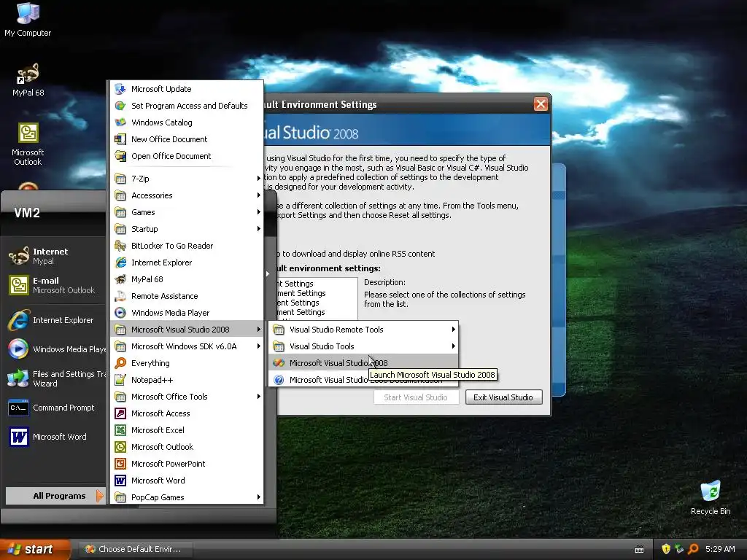This screenshot has height=560, width=747.
Task: Select the MyPal 68 desktop shortcut
Action: (x=28, y=79)
